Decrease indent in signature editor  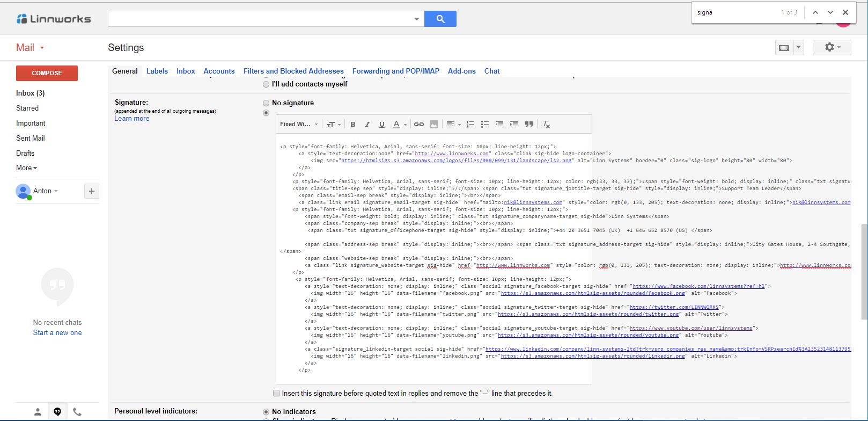499,124
